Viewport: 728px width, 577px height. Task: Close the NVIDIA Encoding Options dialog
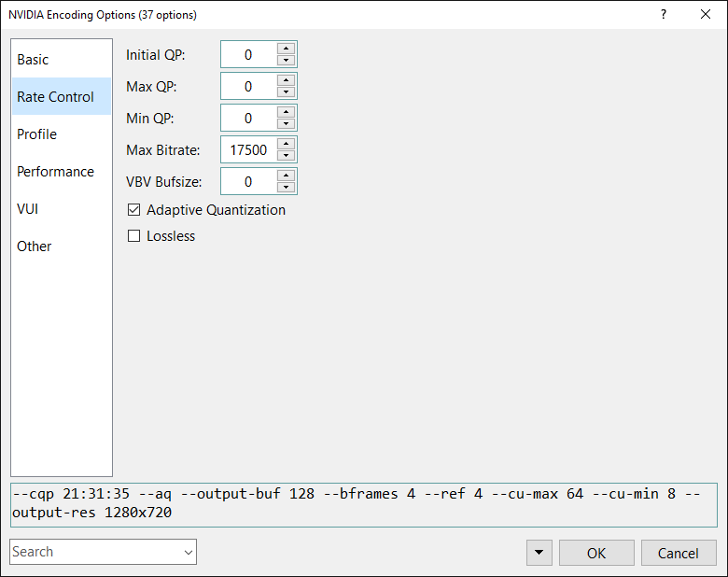pos(706,14)
